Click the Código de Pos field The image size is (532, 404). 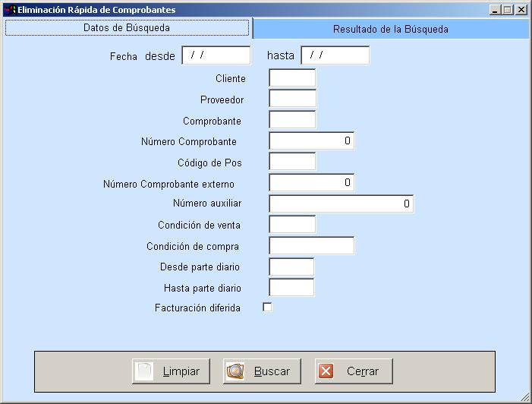[x=292, y=162]
